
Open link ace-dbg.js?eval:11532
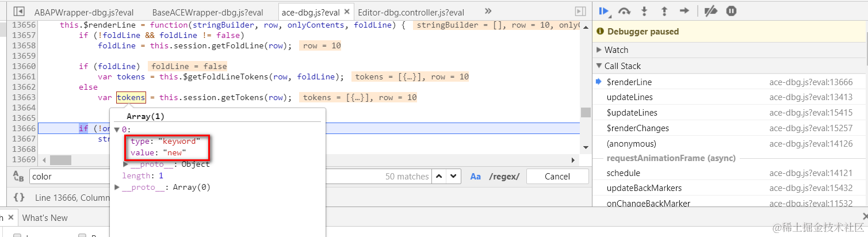[x=811, y=203]
